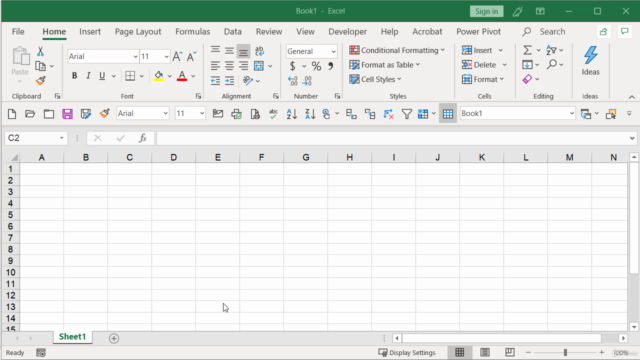This screenshot has height=360, width=640.
Task: Expand the formula bar with the chevron
Action: [632, 138]
